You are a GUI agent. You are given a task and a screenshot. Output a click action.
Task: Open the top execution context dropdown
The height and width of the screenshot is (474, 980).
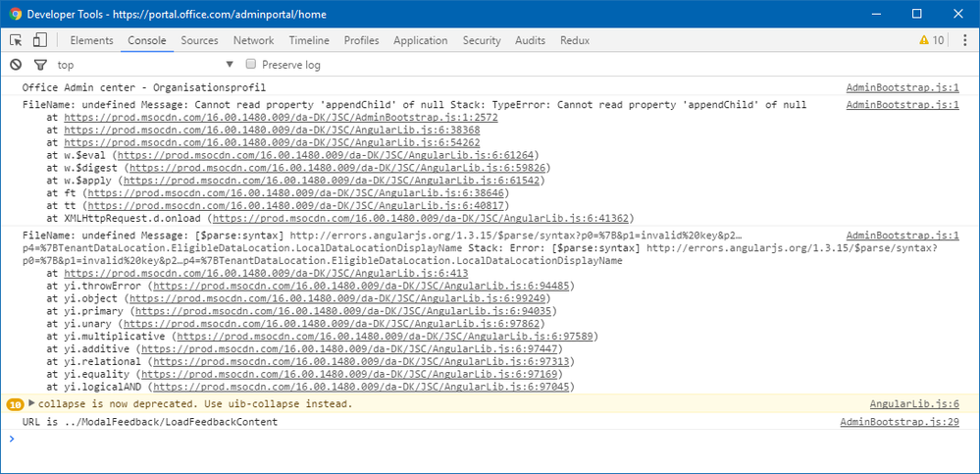[145, 65]
